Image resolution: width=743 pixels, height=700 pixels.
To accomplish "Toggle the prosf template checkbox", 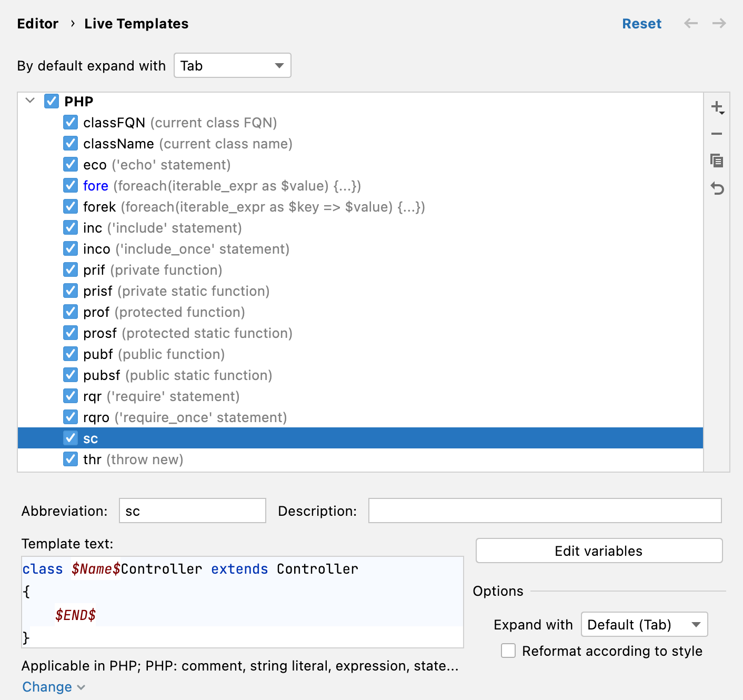I will [x=71, y=333].
